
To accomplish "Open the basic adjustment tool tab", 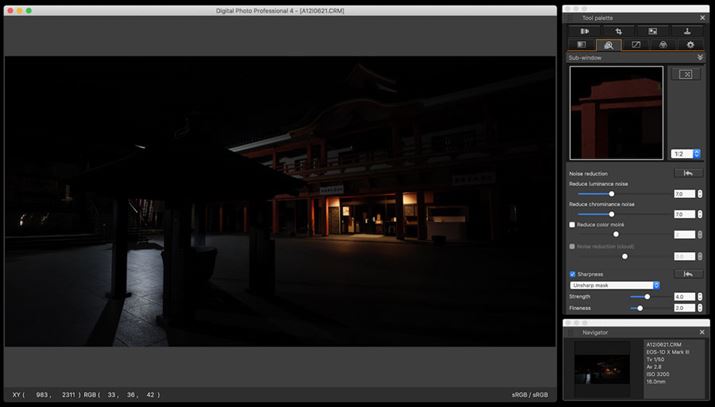I will click(x=583, y=31).
